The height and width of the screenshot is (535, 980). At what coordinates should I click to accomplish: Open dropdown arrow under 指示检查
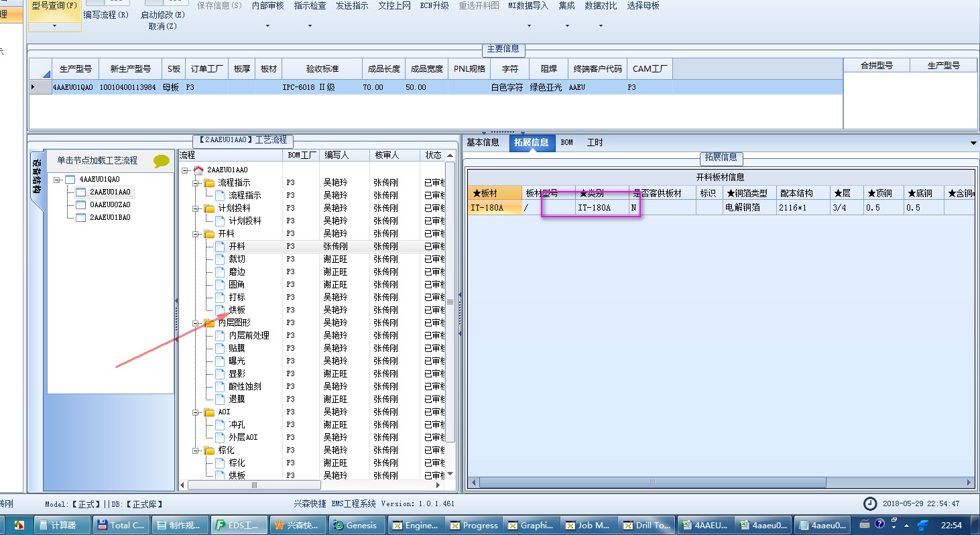tap(310, 26)
